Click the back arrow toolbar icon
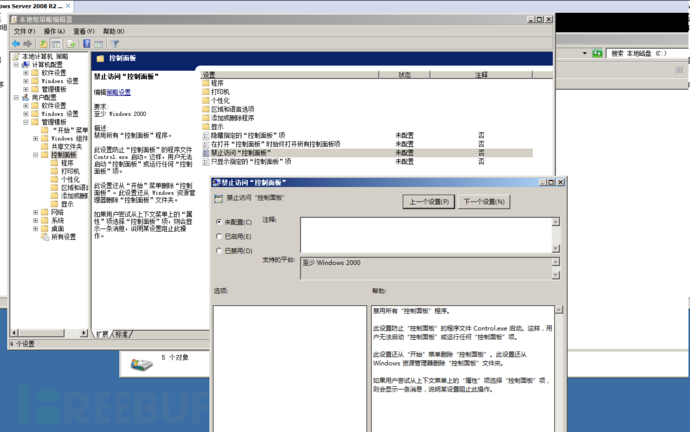The height and width of the screenshot is (432, 690). pos(16,44)
